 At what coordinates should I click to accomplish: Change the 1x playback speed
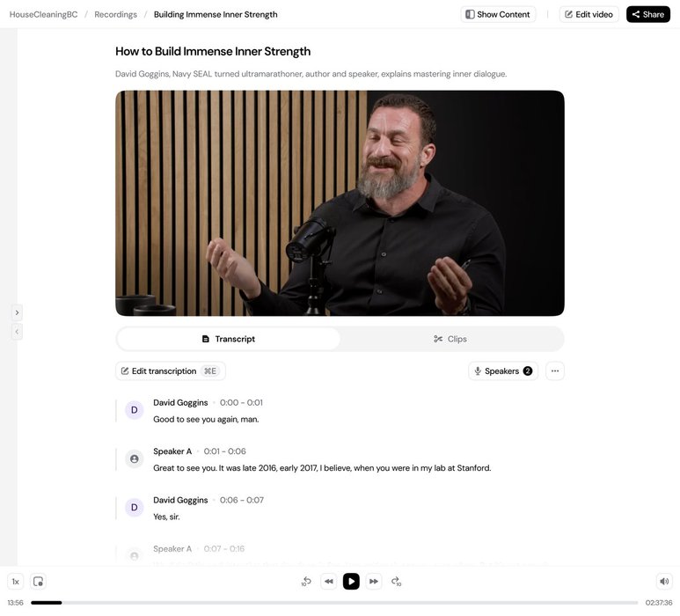16,582
